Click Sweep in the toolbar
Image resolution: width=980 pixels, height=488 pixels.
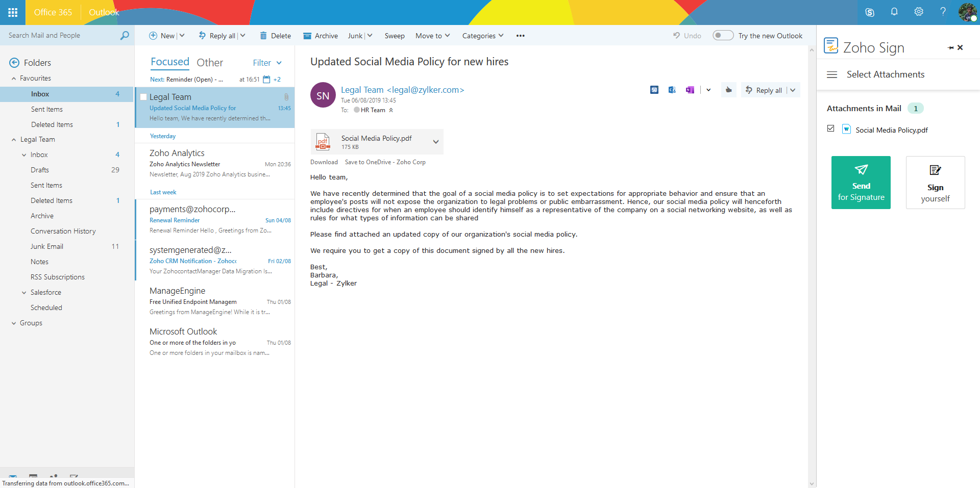pyautogui.click(x=395, y=36)
